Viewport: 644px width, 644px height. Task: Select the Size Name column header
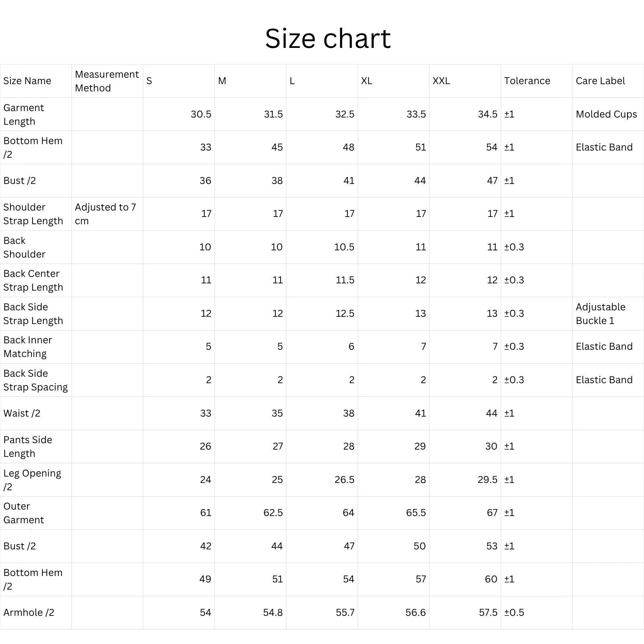point(27,81)
